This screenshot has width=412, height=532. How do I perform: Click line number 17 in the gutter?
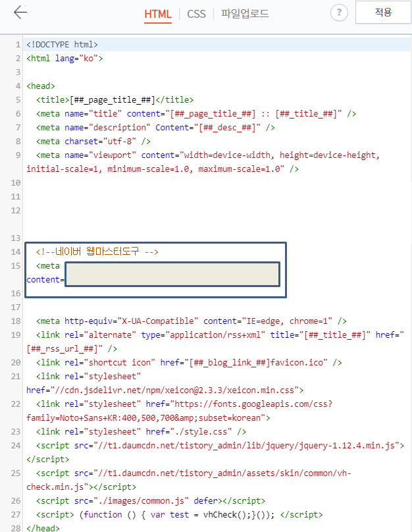tap(16, 307)
